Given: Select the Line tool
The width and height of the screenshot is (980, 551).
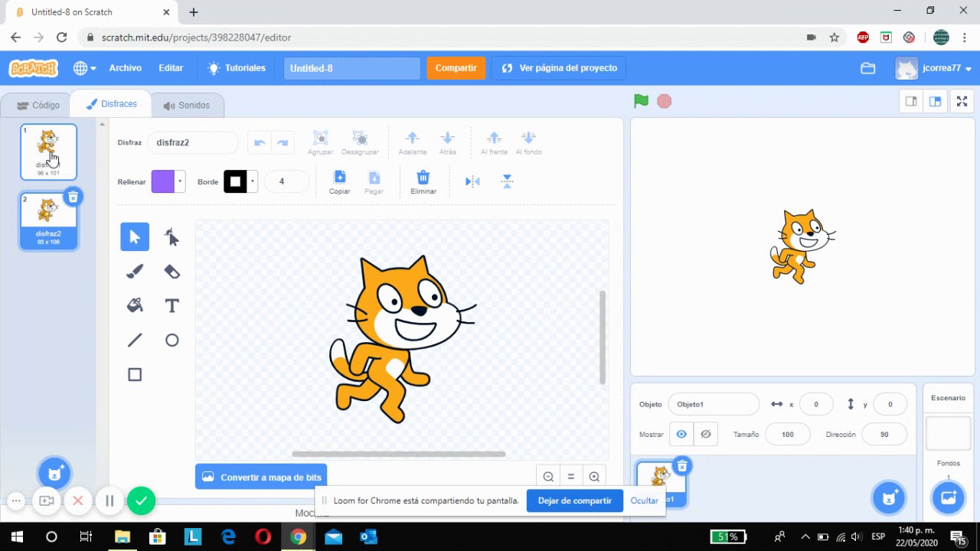Looking at the screenshot, I should [x=135, y=340].
